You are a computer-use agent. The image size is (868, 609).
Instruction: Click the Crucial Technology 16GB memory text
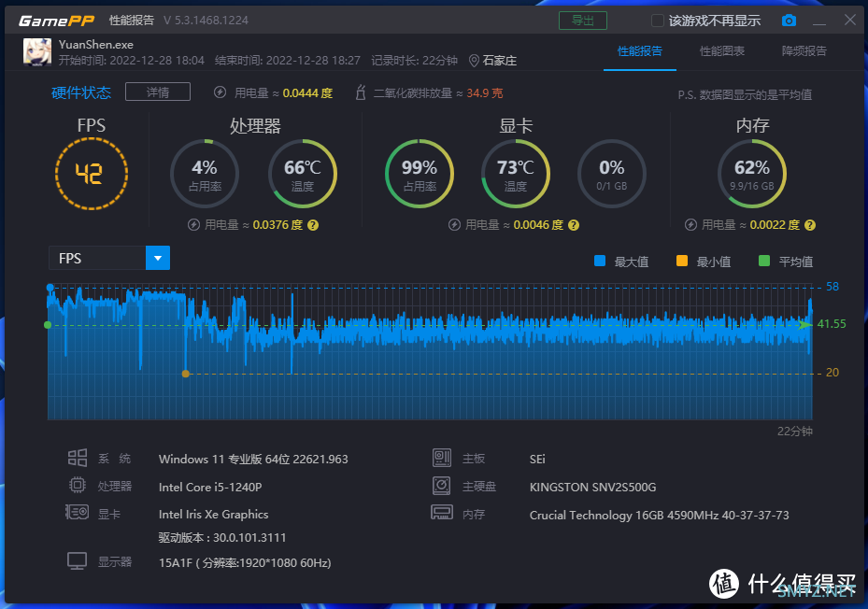click(660, 515)
